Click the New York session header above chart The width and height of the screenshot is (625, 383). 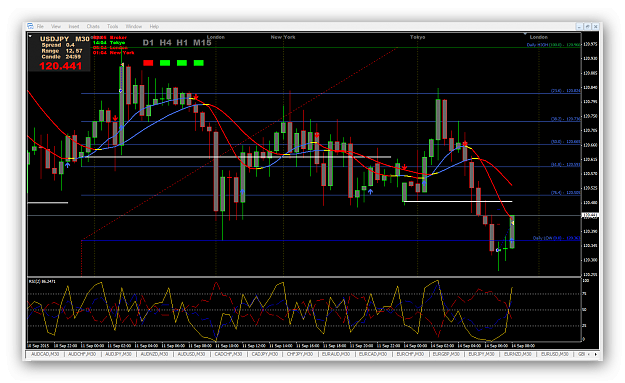(283, 37)
